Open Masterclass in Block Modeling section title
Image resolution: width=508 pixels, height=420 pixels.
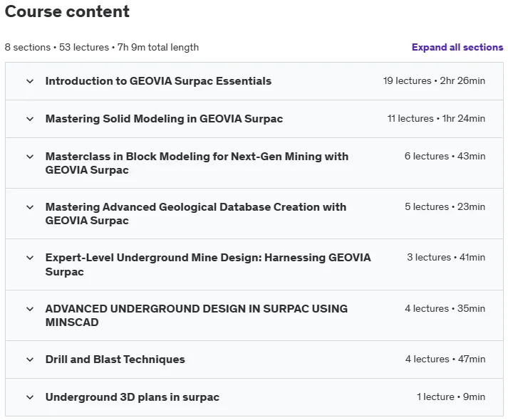197,163
